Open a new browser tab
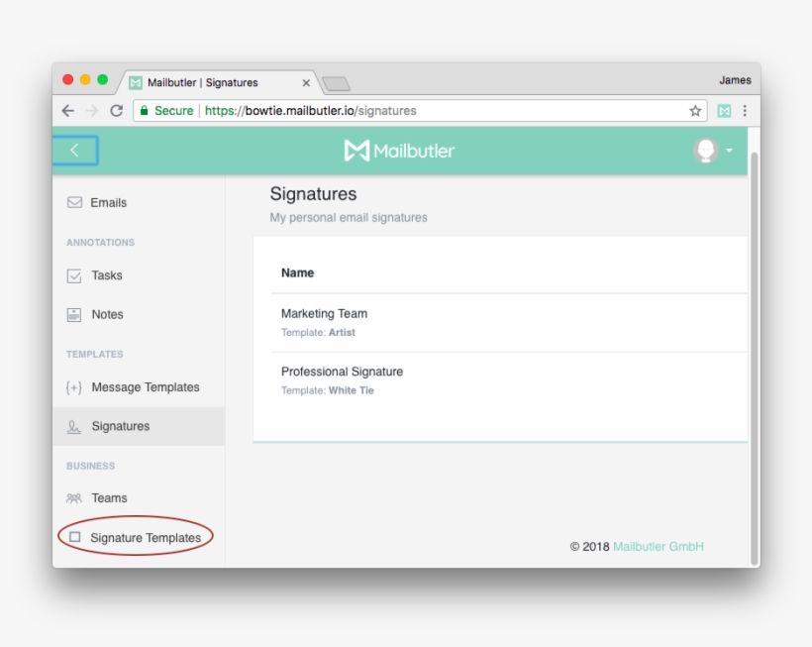The image size is (812, 647). pos(337,83)
